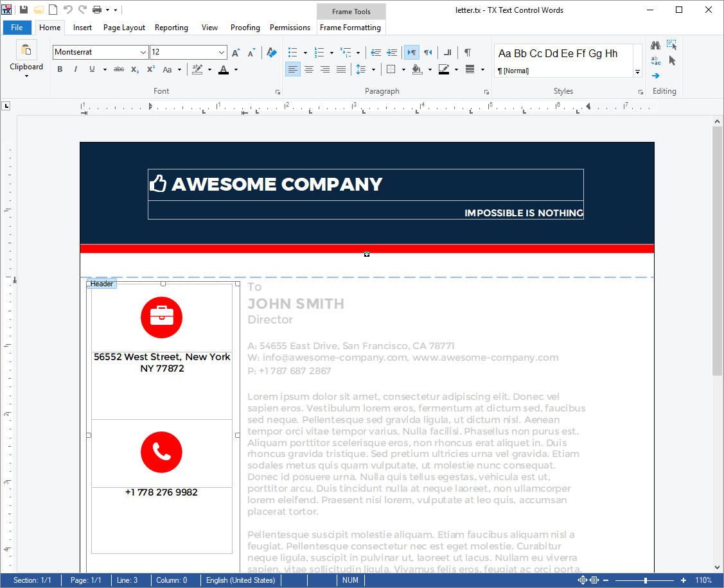Click font color A button

click(x=224, y=69)
